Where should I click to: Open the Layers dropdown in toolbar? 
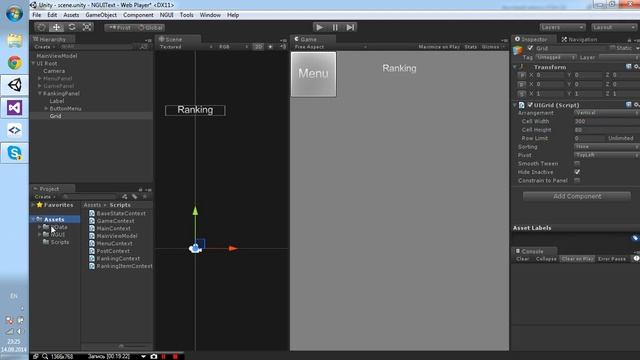pos(562,27)
